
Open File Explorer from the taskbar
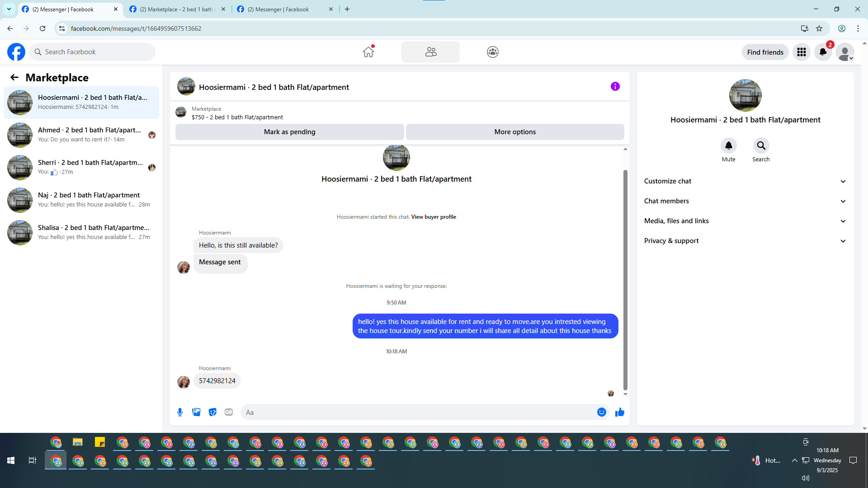coord(78,442)
